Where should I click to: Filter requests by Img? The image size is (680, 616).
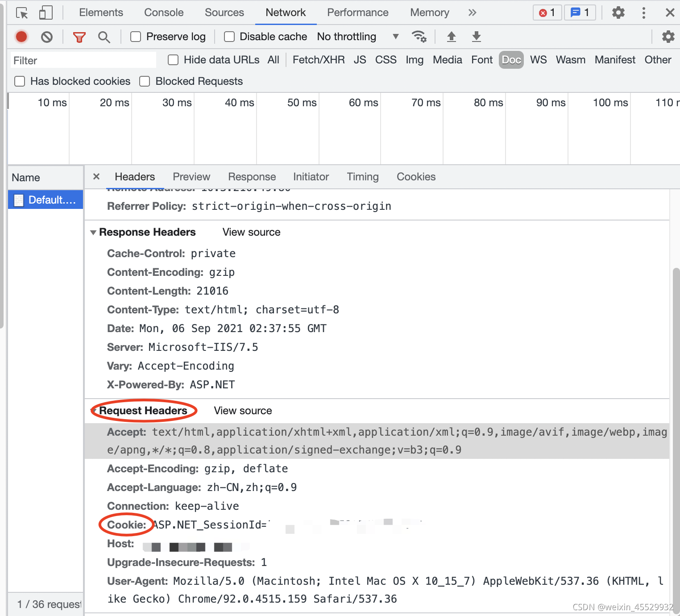pos(415,60)
